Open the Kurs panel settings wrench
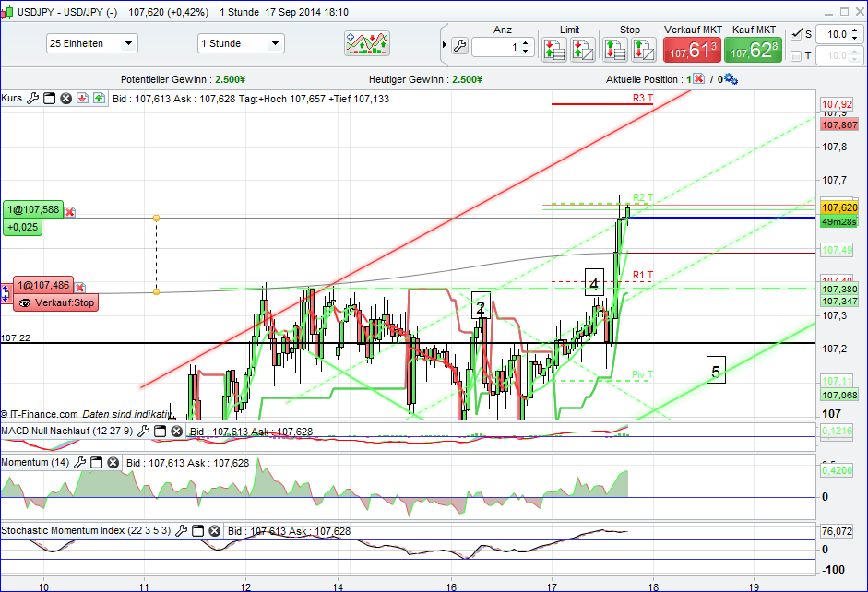This screenshot has height=592, width=868. click(33, 98)
